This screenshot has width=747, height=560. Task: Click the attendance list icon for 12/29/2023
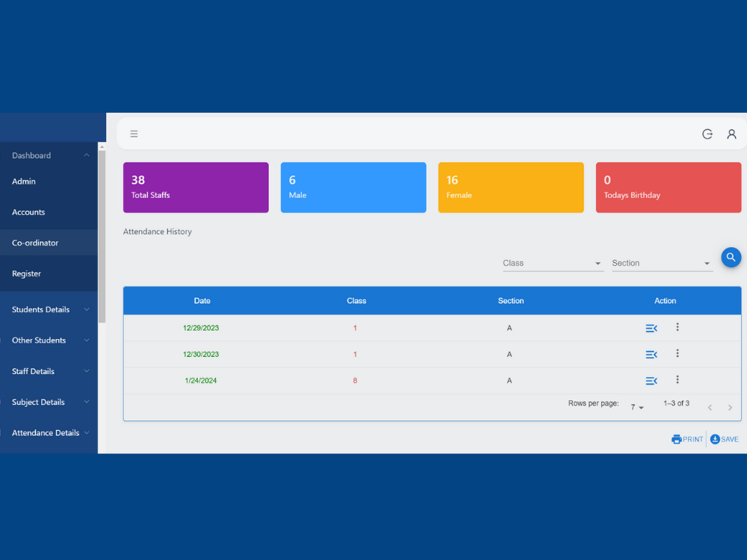point(651,328)
